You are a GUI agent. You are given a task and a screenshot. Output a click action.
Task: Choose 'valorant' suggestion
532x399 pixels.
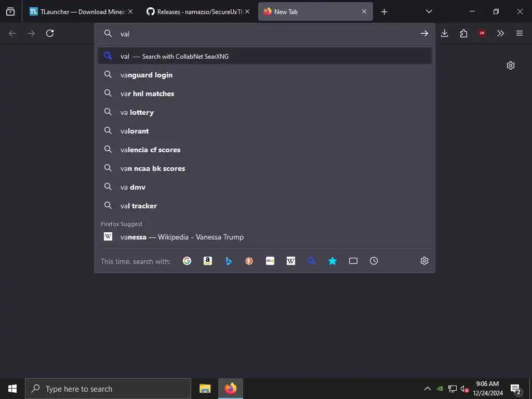[264, 130]
